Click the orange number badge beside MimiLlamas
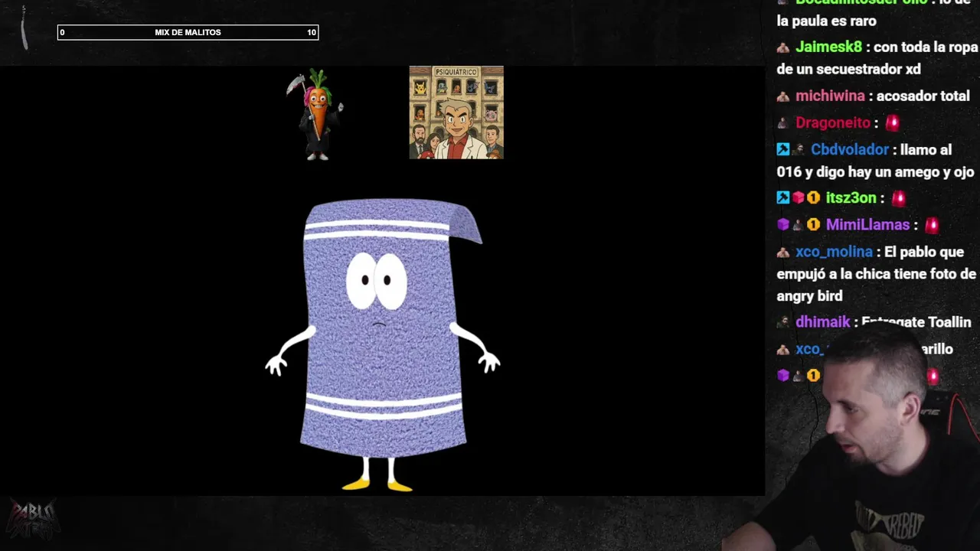Viewport: 980px width, 551px height. tap(813, 225)
